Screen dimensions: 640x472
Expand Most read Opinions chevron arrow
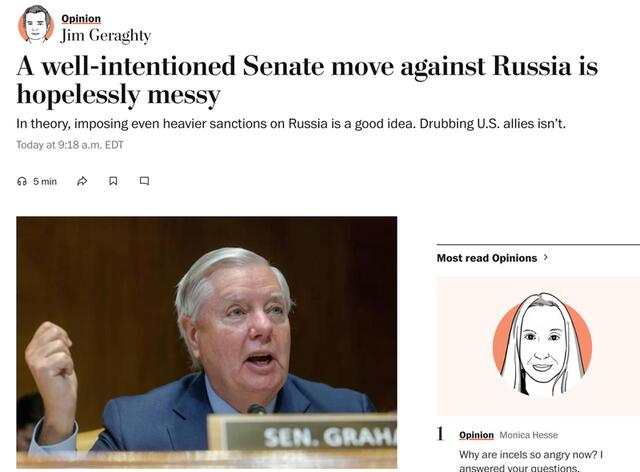[x=546, y=258]
